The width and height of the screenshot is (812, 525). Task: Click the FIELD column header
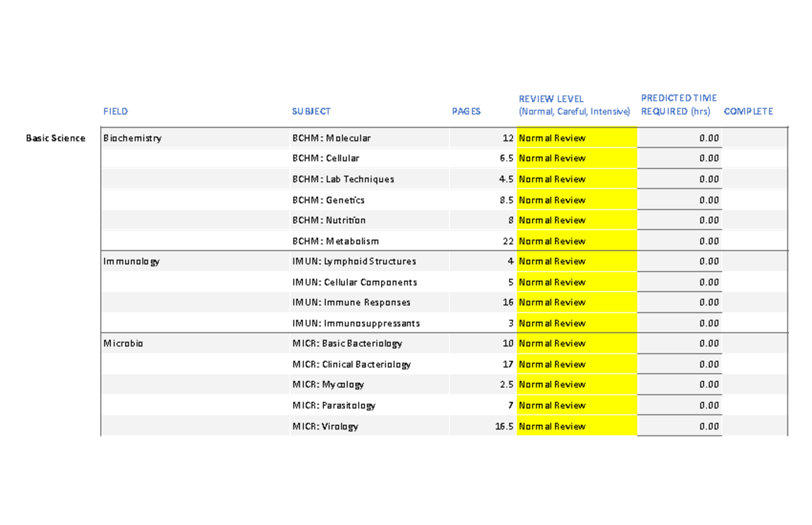point(115,111)
